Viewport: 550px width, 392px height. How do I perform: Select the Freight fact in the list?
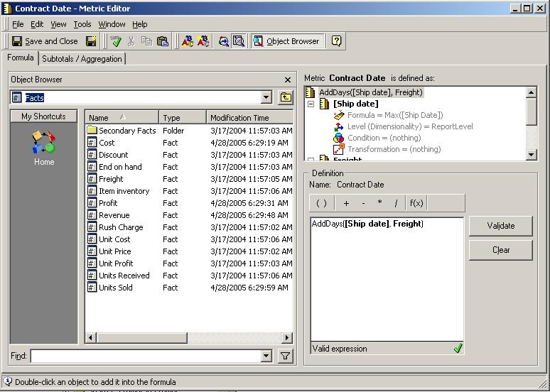[111, 179]
